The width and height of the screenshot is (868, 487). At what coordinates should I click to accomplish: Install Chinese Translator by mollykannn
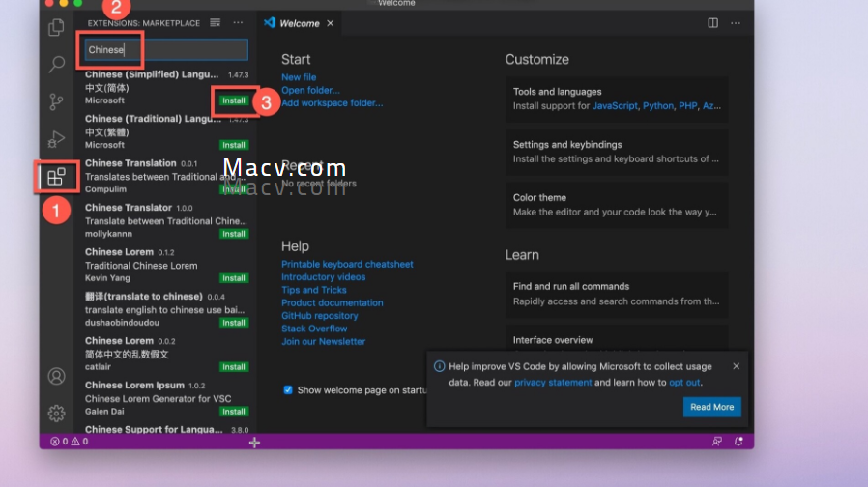pos(234,234)
